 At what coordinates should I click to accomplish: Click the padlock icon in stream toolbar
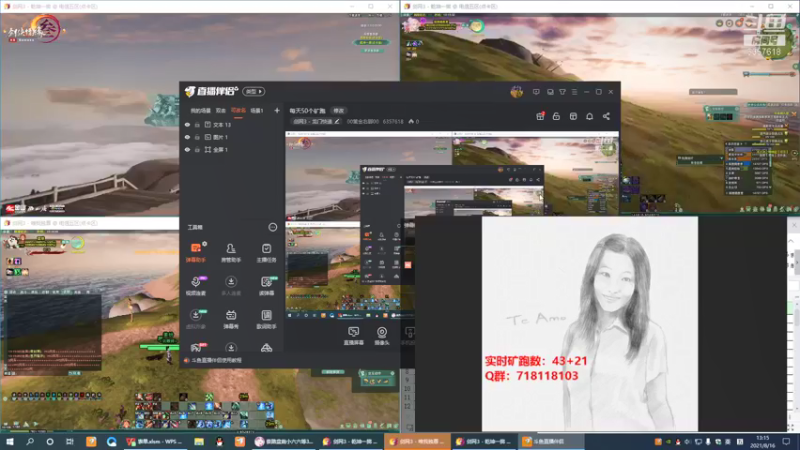tap(556, 116)
